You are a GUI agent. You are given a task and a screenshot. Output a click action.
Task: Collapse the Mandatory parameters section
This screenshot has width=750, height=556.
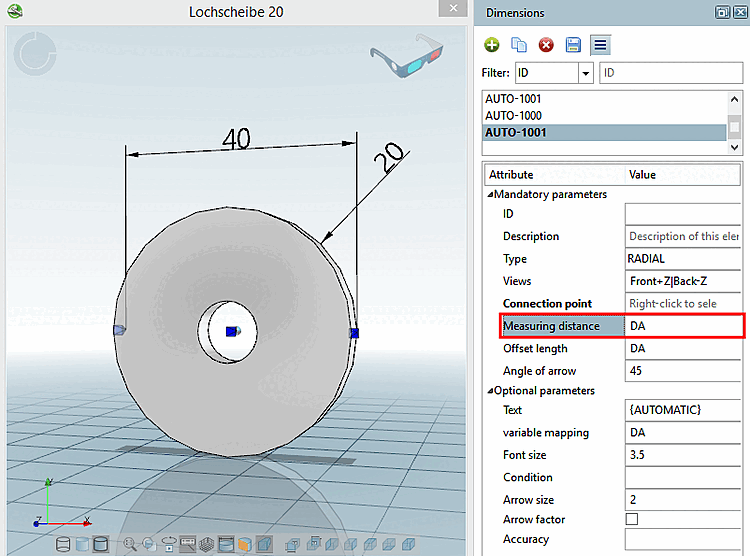click(490, 194)
